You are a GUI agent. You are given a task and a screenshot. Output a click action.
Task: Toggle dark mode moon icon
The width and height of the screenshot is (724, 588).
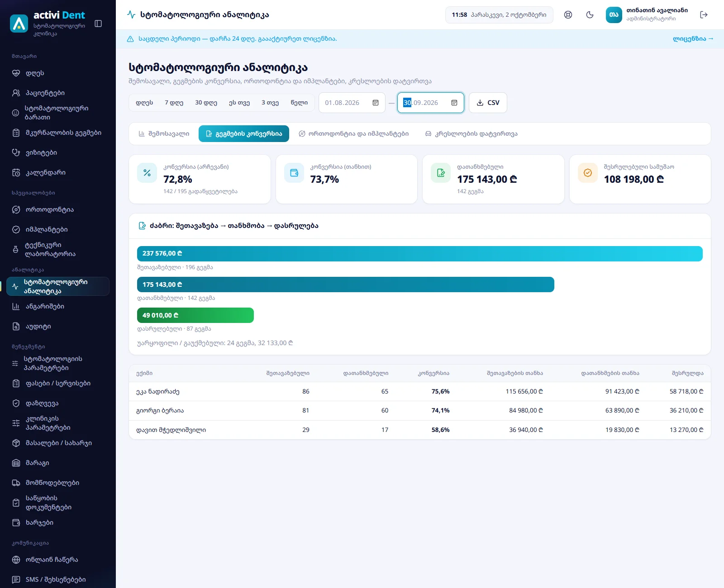[590, 15]
